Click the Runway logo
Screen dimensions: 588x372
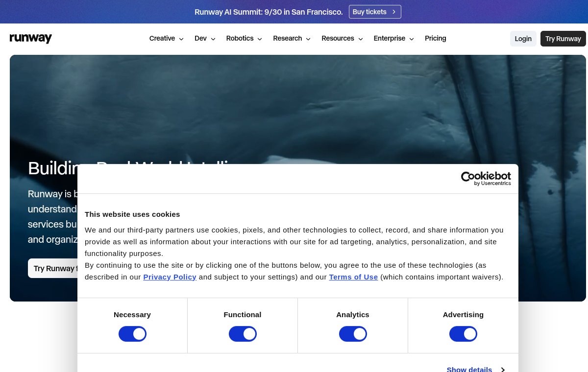click(31, 38)
